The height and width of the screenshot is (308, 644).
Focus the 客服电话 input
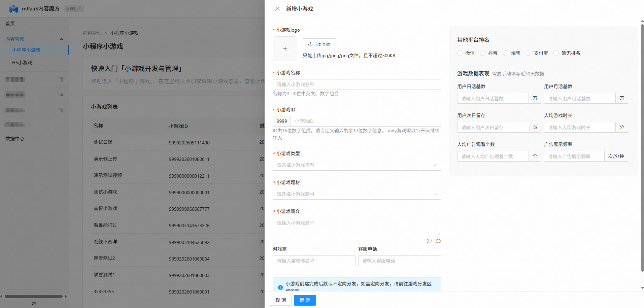399,261
